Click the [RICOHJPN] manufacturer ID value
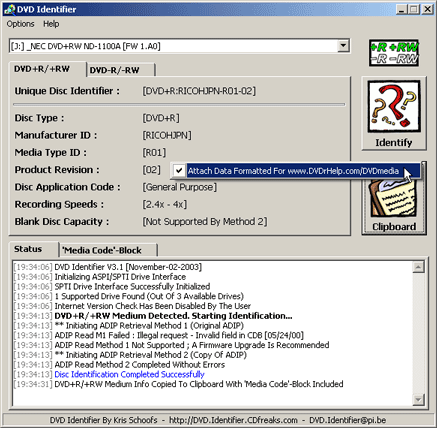 click(x=167, y=135)
